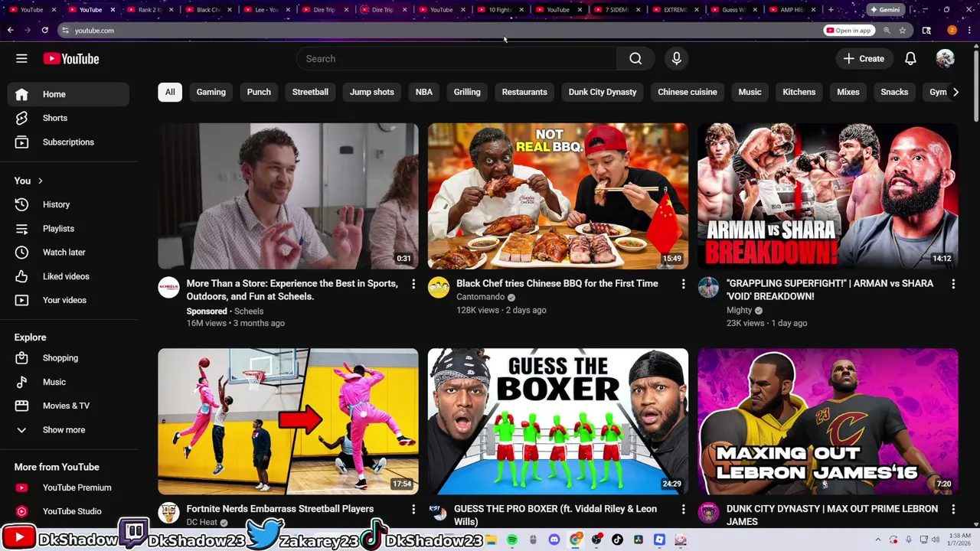
Task: Open Subscriptions in sidebar
Action: (69, 142)
